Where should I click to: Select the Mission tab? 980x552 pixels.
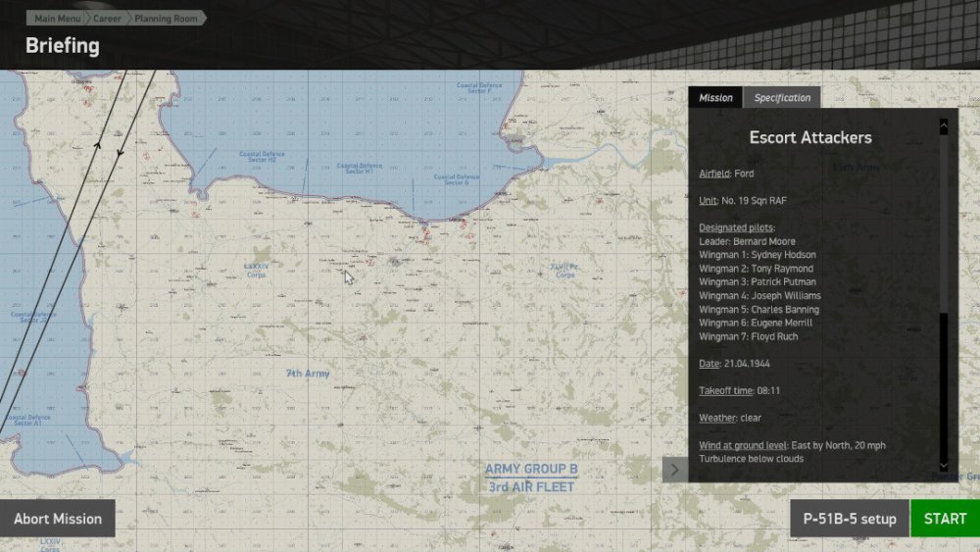[715, 97]
